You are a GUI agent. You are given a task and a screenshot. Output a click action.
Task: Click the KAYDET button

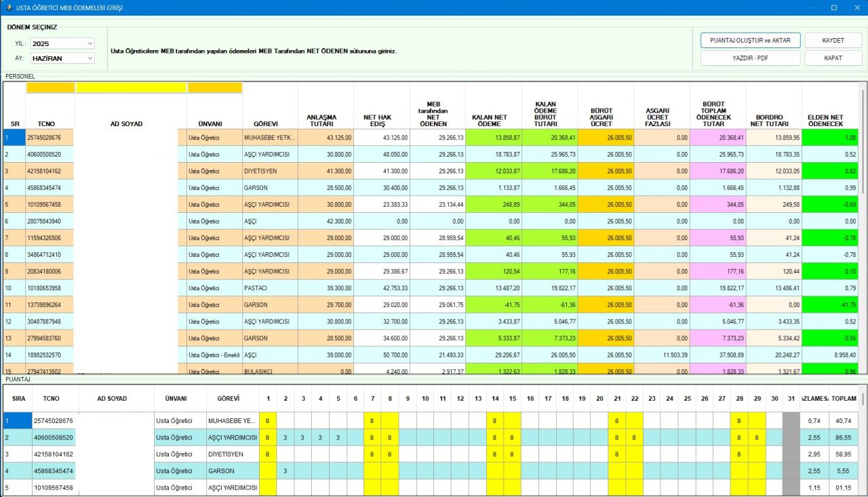[x=833, y=41]
